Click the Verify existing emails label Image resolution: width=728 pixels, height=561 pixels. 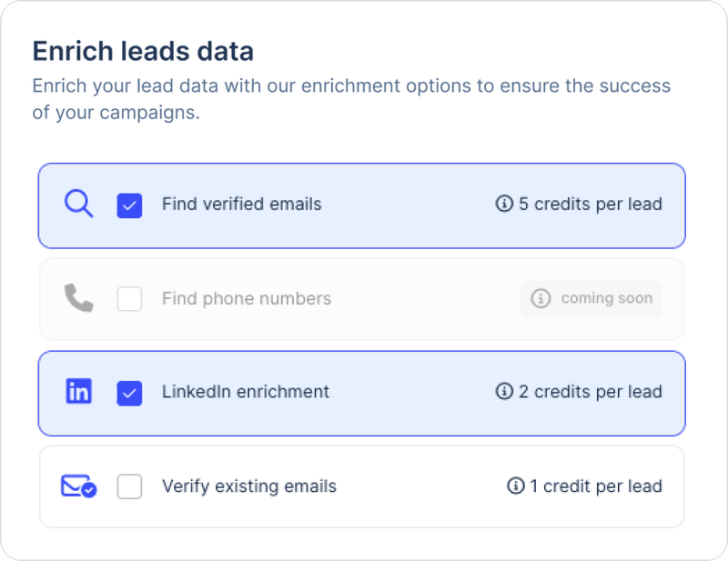[x=248, y=486]
